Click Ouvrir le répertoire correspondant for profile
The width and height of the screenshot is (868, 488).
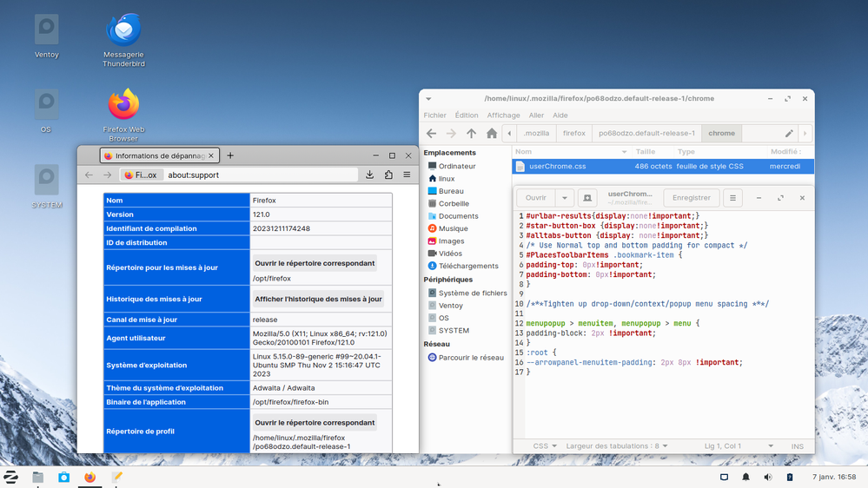pos(315,423)
